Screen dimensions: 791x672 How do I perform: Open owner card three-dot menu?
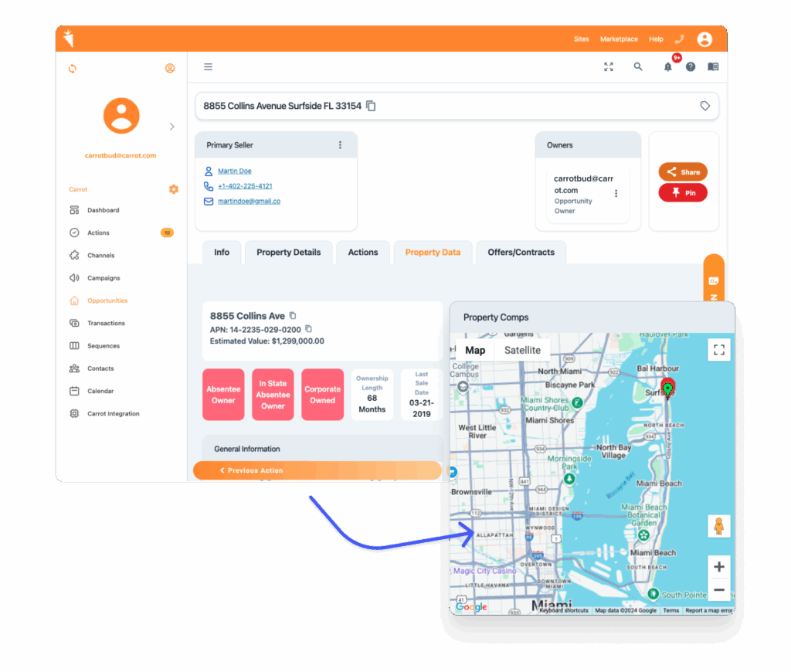[x=616, y=193]
